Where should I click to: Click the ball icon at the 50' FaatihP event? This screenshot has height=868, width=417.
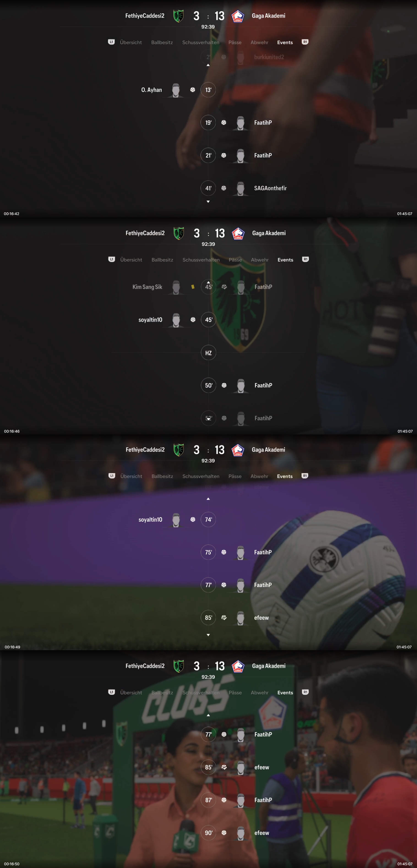224,385
